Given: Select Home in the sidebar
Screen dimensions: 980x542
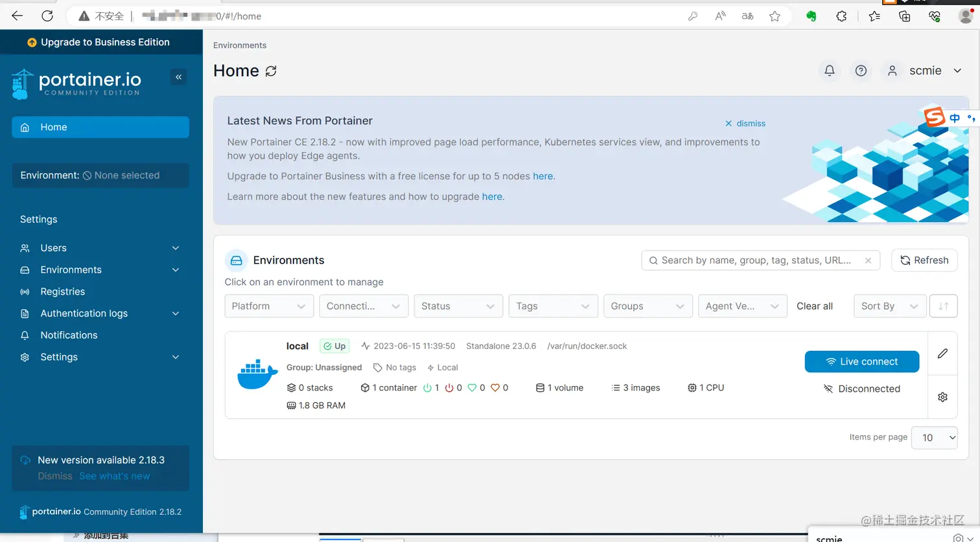Looking at the screenshot, I should point(100,127).
